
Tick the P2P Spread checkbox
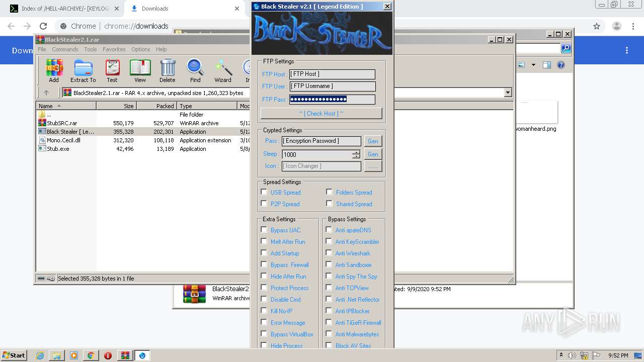coord(264,204)
